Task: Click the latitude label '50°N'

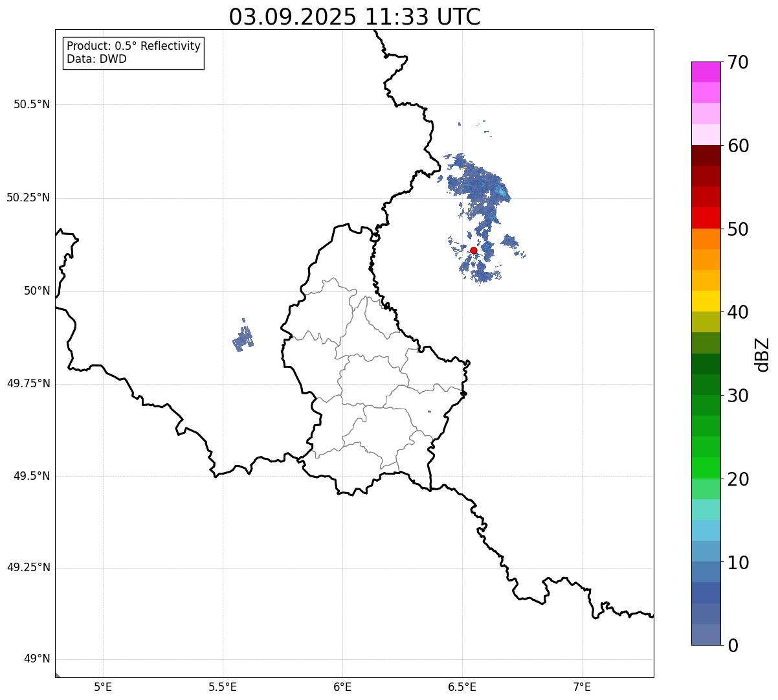Action: tap(37, 291)
